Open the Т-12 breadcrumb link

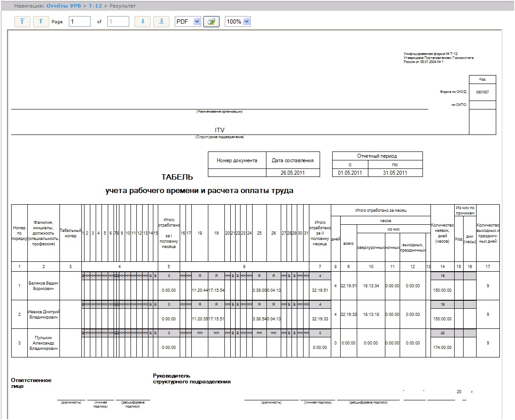[x=95, y=6]
